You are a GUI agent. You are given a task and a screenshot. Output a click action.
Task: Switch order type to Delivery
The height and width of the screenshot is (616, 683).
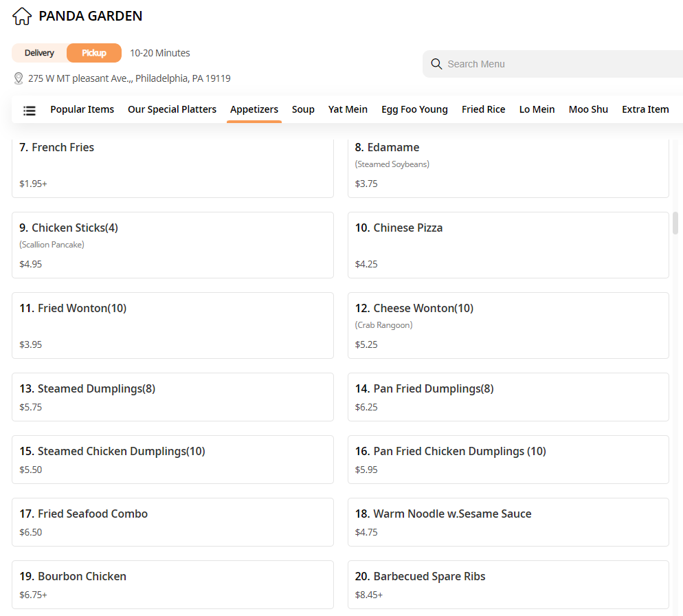[x=39, y=53]
